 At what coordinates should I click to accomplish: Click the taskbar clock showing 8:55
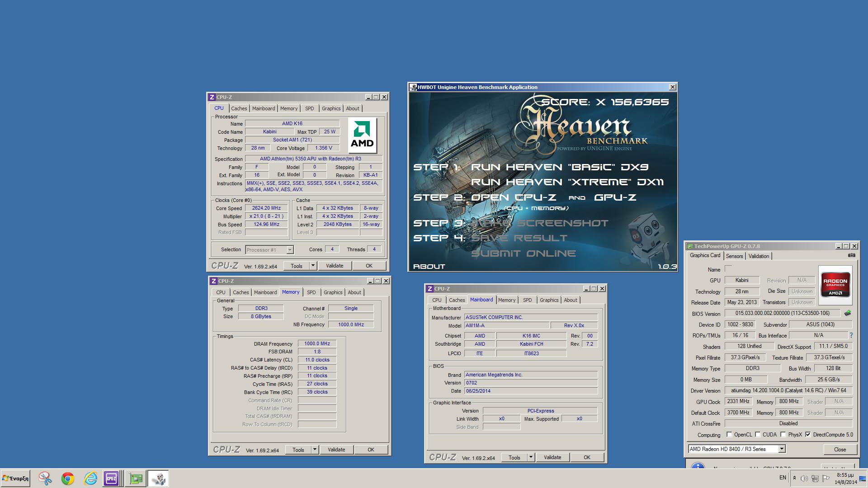(x=845, y=478)
